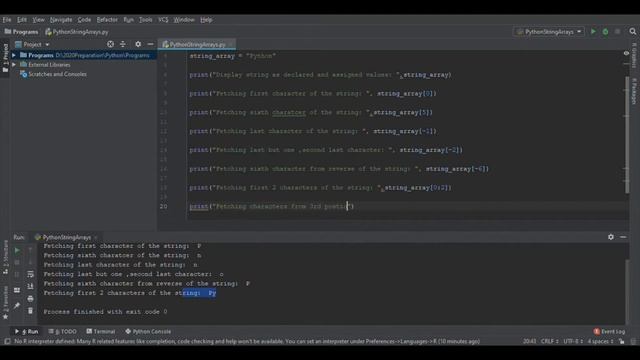
Task: Open the Edit menu
Action: 22,20
